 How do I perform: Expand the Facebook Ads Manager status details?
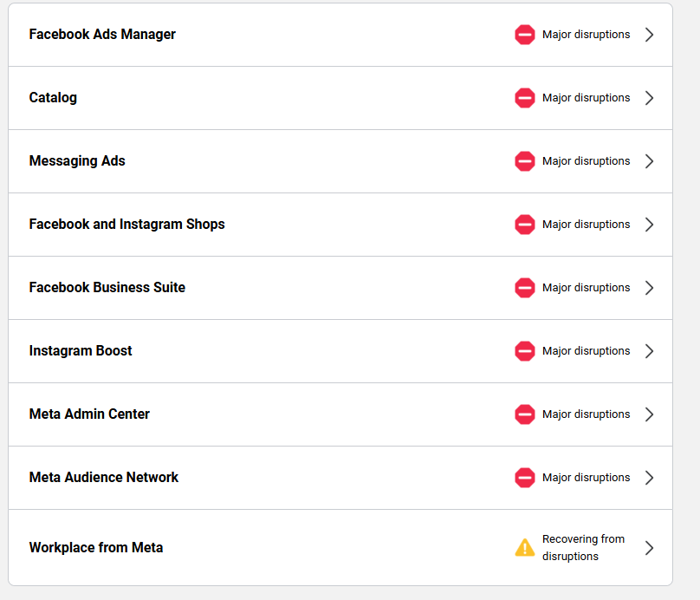coord(649,35)
